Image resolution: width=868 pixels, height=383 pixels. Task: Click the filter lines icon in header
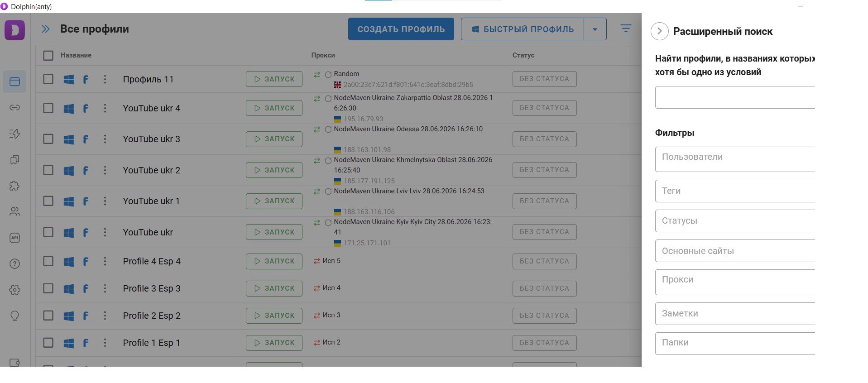click(626, 29)
